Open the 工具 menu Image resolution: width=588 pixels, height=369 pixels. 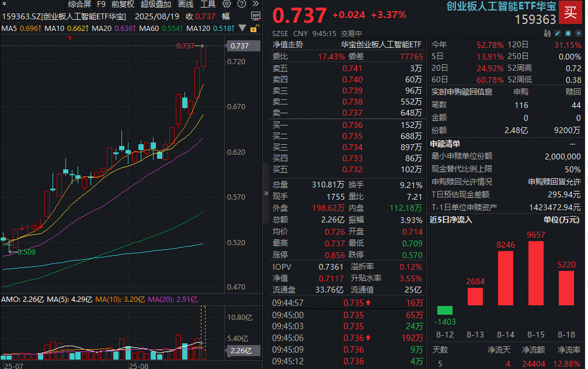coord(207,5)
